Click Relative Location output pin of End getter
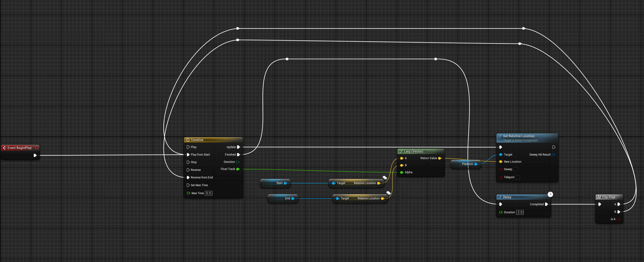The height and width of the screenshot is (262, 644). [x=382, y=198]
